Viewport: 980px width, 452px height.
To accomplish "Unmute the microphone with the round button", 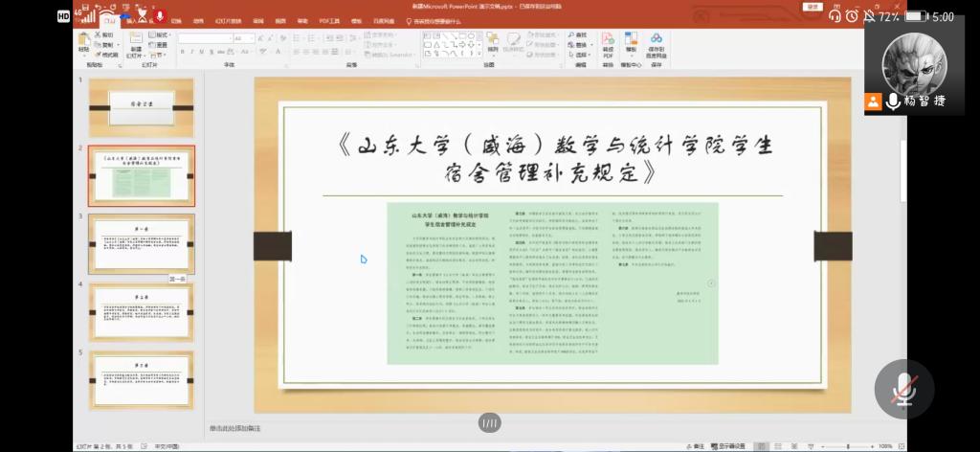I will tap(903, 388).
